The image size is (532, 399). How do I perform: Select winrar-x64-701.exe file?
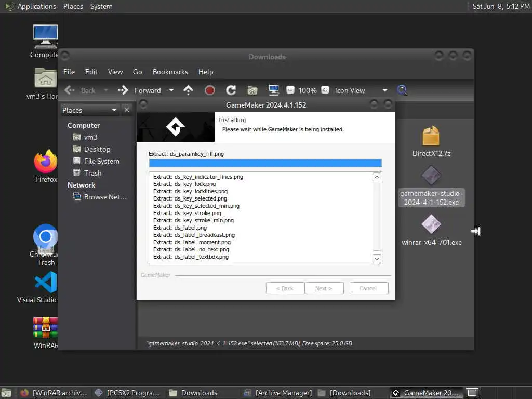(431, 230)
